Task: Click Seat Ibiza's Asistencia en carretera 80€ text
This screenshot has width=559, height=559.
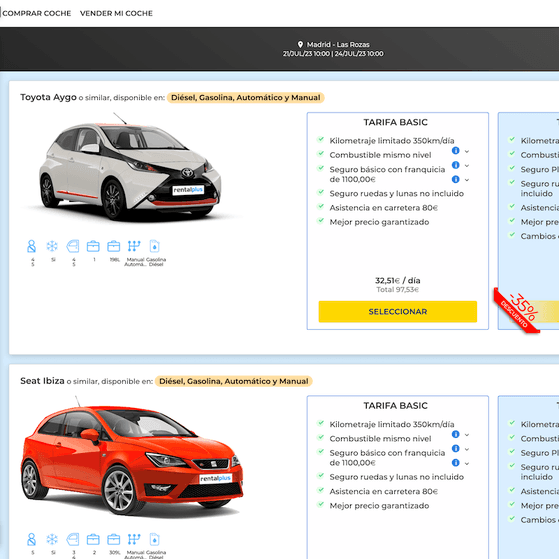Action: (384, 491)
